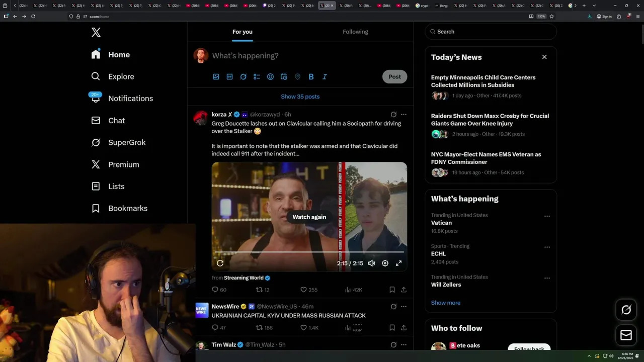
Task: Click the Grok enhance icon in composer
Action: 243,77
